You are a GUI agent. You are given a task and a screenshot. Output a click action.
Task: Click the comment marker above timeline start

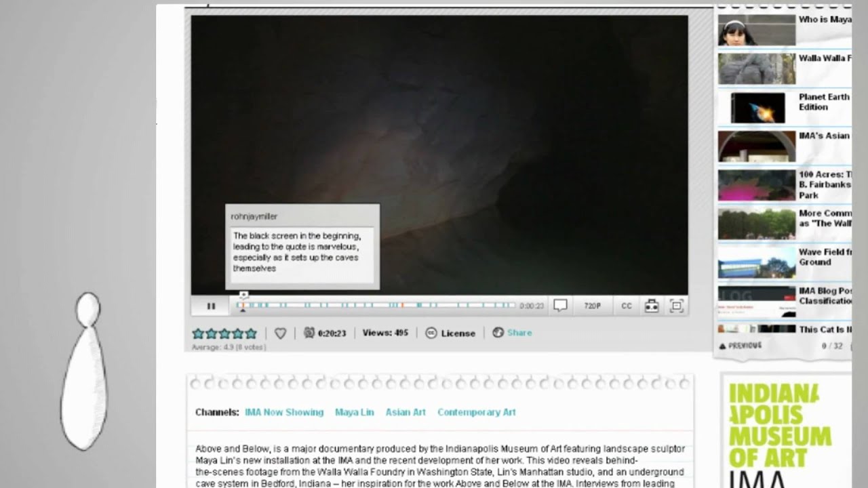[243, 296]
